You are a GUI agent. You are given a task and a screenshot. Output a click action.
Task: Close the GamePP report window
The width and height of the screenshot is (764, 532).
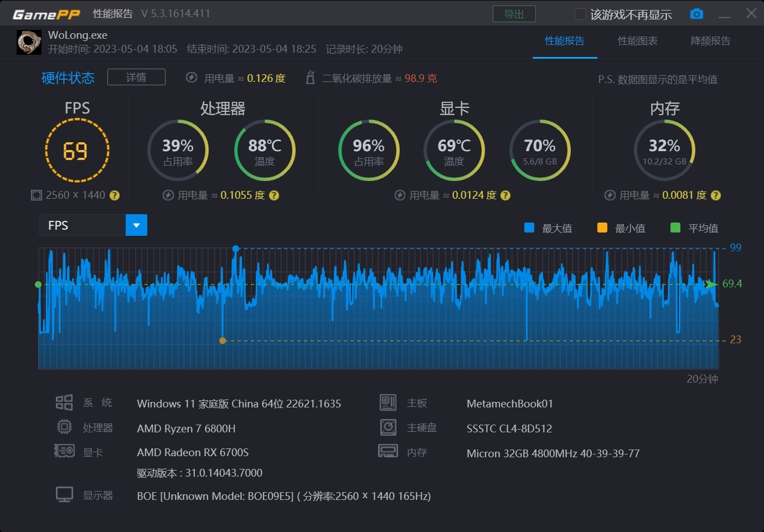point(751,13)
